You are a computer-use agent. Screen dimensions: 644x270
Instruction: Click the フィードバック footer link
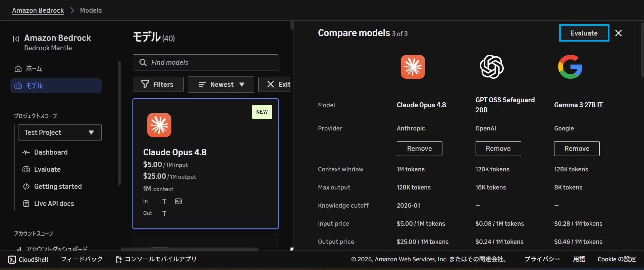pyautogui.click(x=82, y=259)
